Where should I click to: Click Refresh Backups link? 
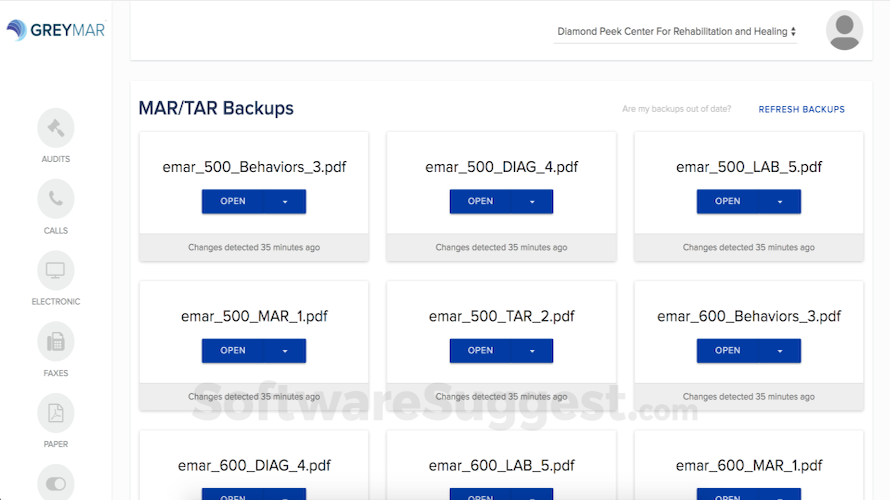click(801, 109)
